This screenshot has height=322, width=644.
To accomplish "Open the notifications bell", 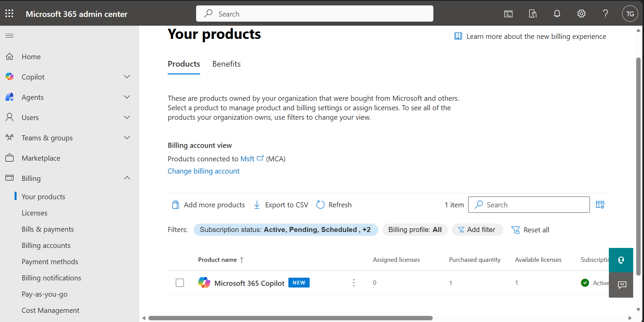I will coord(557,14).
